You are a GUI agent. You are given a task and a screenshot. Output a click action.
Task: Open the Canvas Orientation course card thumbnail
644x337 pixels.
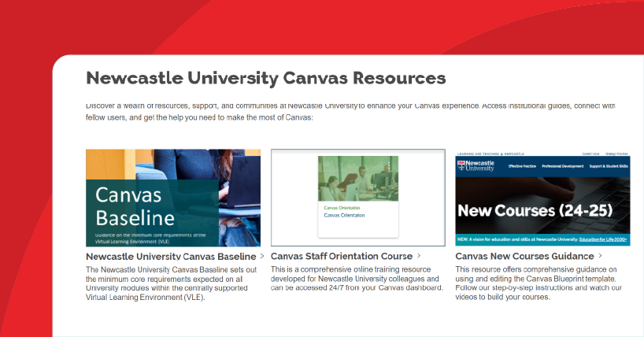[358, 197]
